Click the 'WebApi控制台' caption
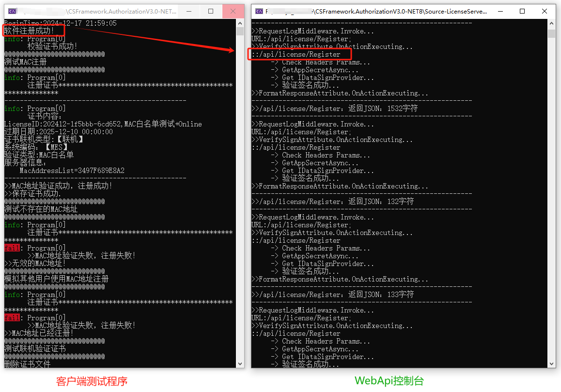561x392 pixels. 389,381
